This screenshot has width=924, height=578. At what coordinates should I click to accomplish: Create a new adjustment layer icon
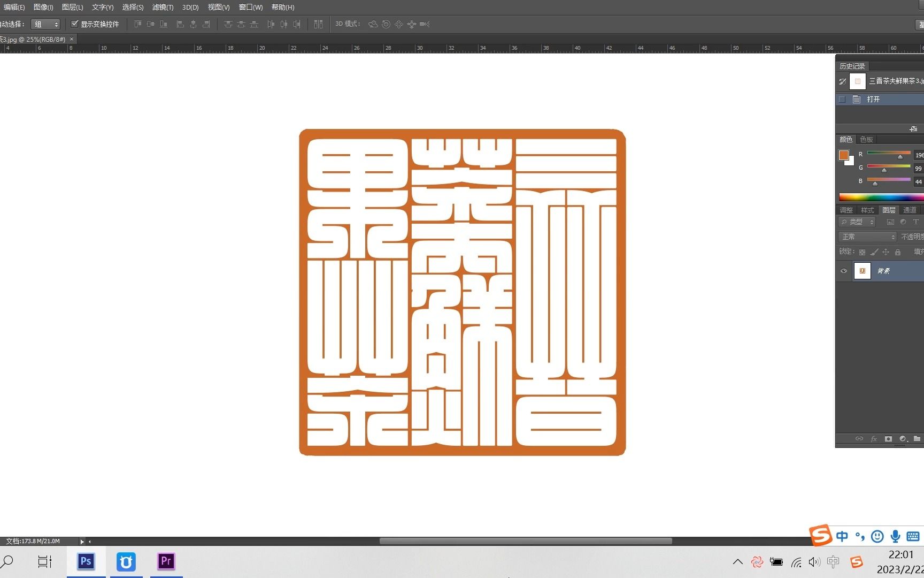[x=902, y=438]
